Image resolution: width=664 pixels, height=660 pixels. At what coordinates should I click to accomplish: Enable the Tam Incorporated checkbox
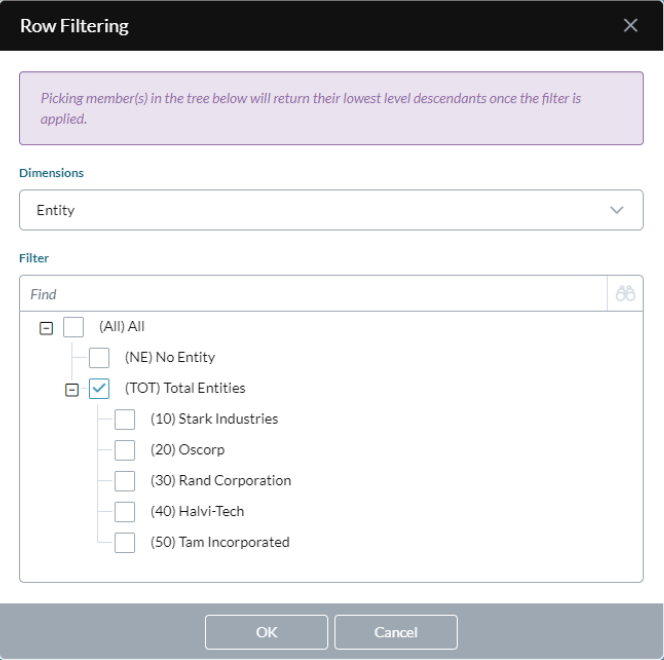point(125,543)
